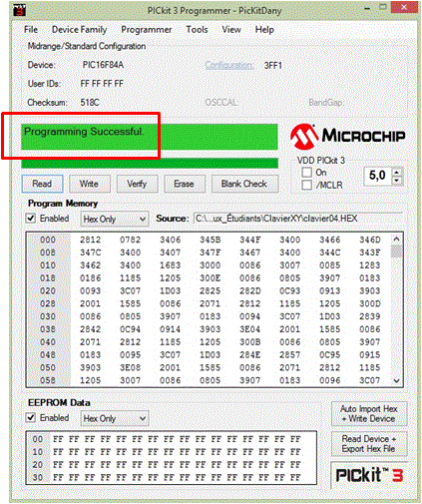This screenshot has width=422, height=504.
Task: Click program memory cell 347C
Action: coord(91,252)
